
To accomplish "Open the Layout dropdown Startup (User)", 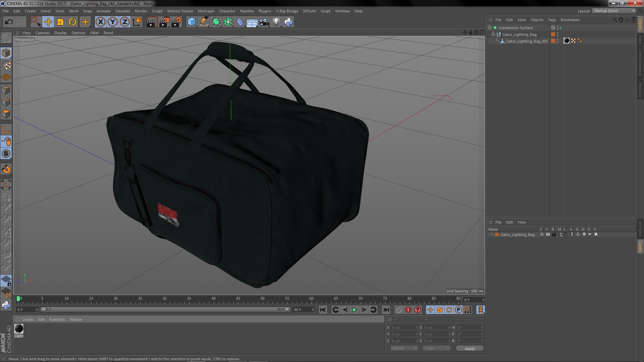I will (614, 11).
